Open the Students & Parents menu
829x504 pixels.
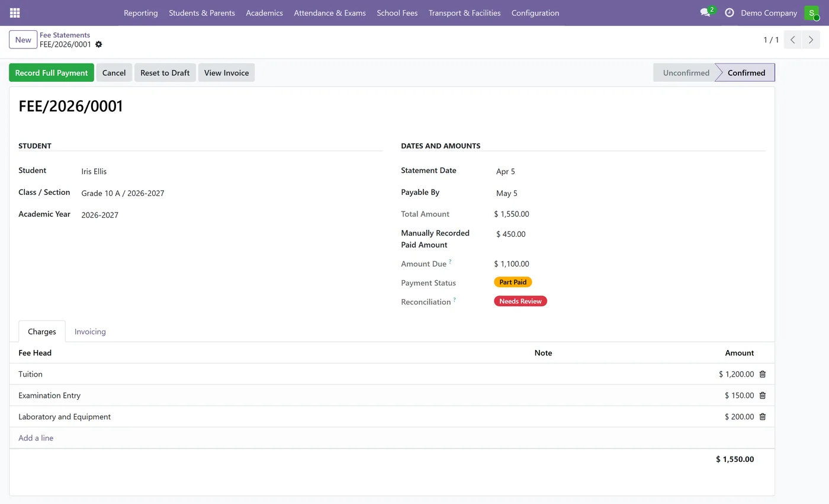click(202, 12)
